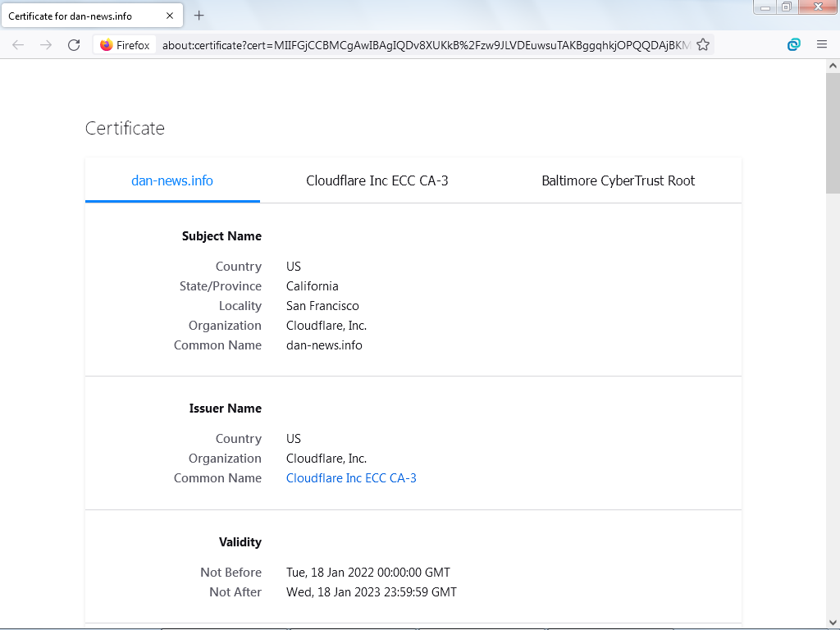Click the Not Before date value
Image resolution: width=840 pixels, height=630 pixels.
368,572
